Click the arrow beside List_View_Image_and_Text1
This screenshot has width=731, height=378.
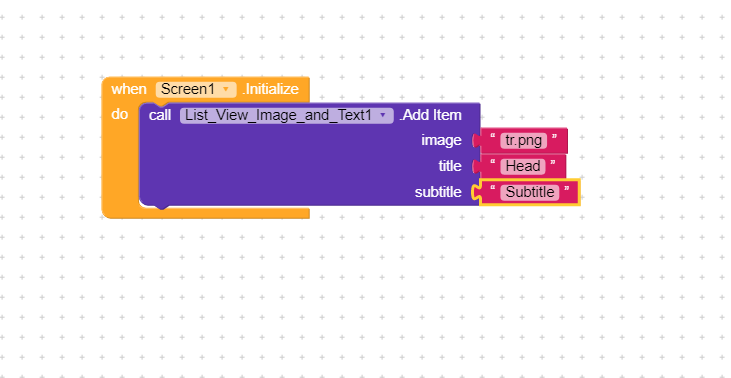[383, 115]
